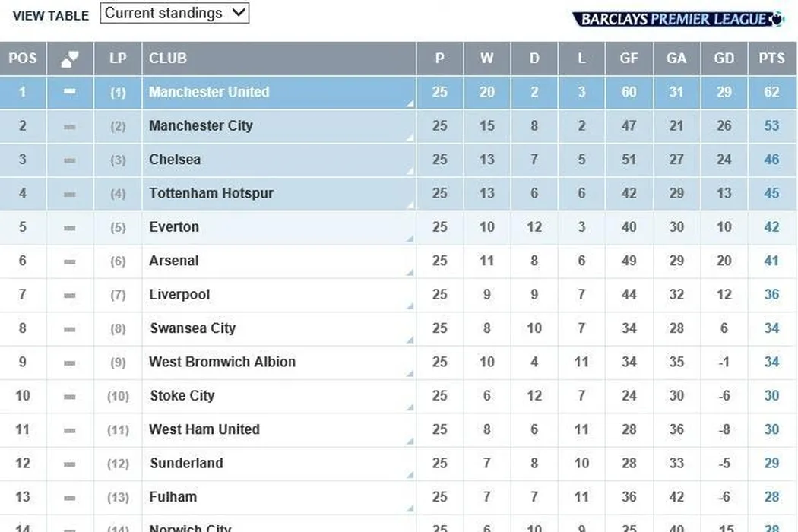The height and width of the screenshot is (532, 798).
Task: Click the GD column header
Action: tap(724, 59)
